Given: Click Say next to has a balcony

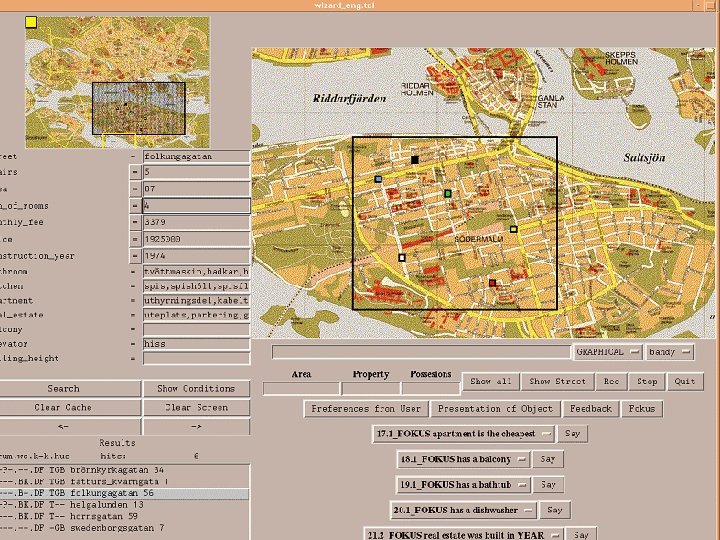Looking at the screenshot, I should 548,459.
